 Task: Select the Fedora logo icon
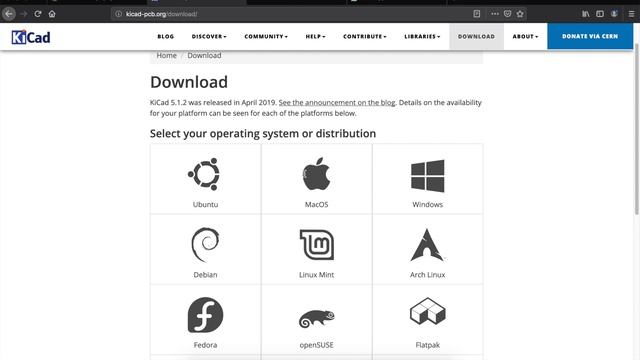pyautogui.click(x=205, y=315)
